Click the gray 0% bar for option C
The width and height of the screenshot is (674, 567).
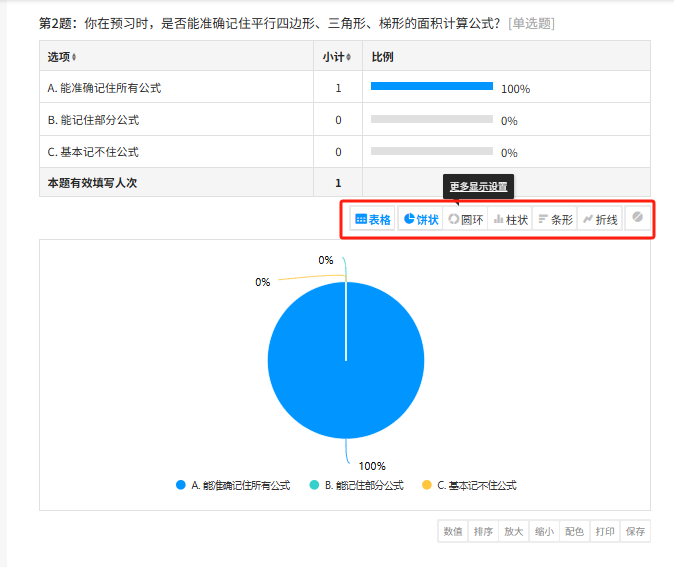pos(432,151)
